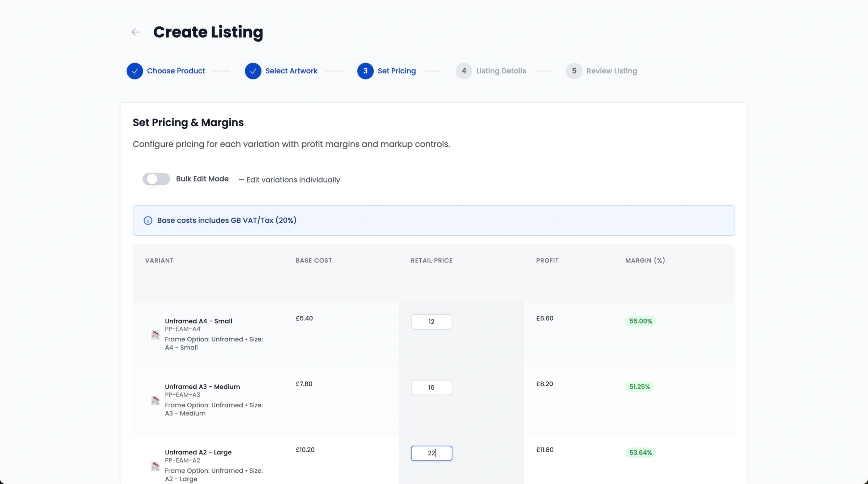Image resolution: width=868 pixels, height=484 pixels.
Task: Click the Unframed A4 variant thumbnail
Action: (155, 334)
